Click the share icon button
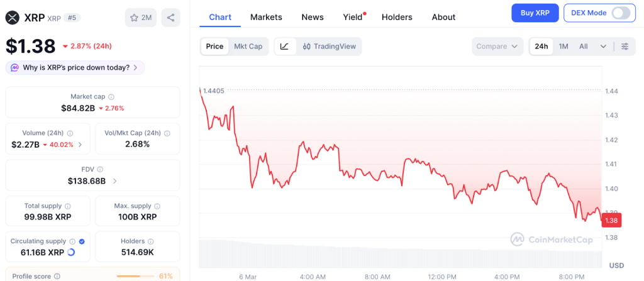The image size is (644, 281). [x=170, y=18]
